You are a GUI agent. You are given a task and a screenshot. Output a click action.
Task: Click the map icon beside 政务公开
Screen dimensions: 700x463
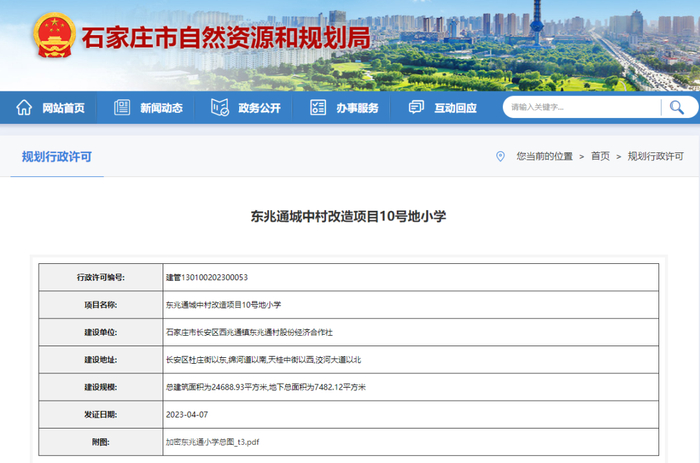[x=220, y=108]
